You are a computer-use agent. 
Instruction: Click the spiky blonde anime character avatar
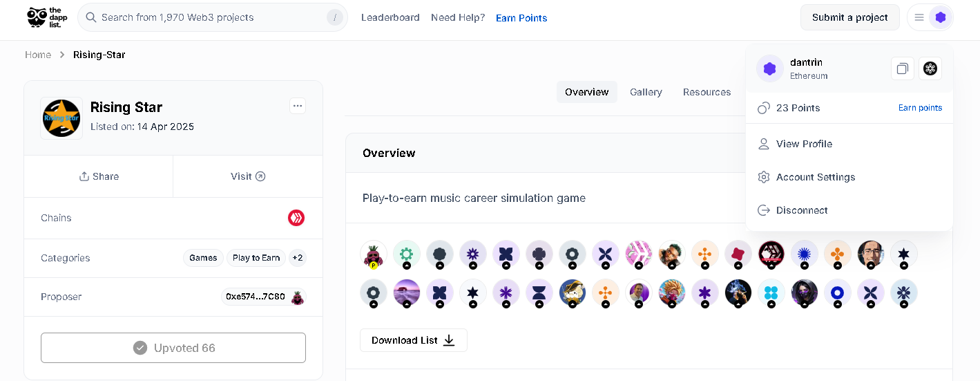(x=672, y=293)
